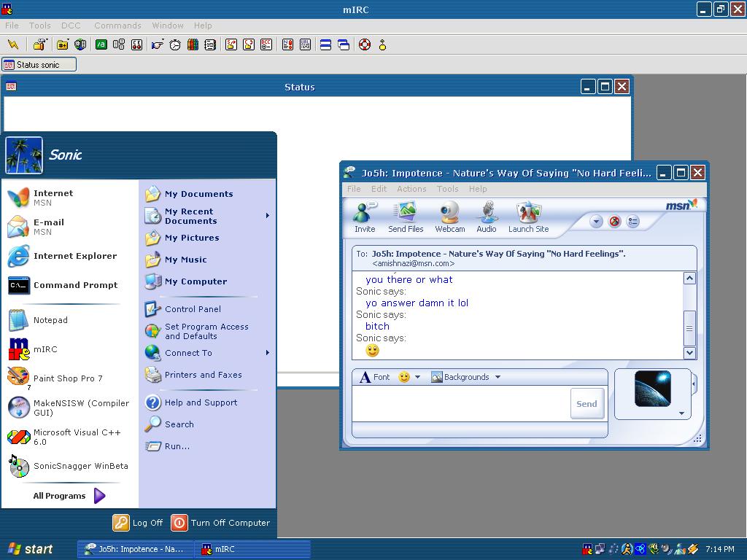Screen dimensions: 747x560
Task: Click the Status sonic switchbar button
Action: (39, 65)
